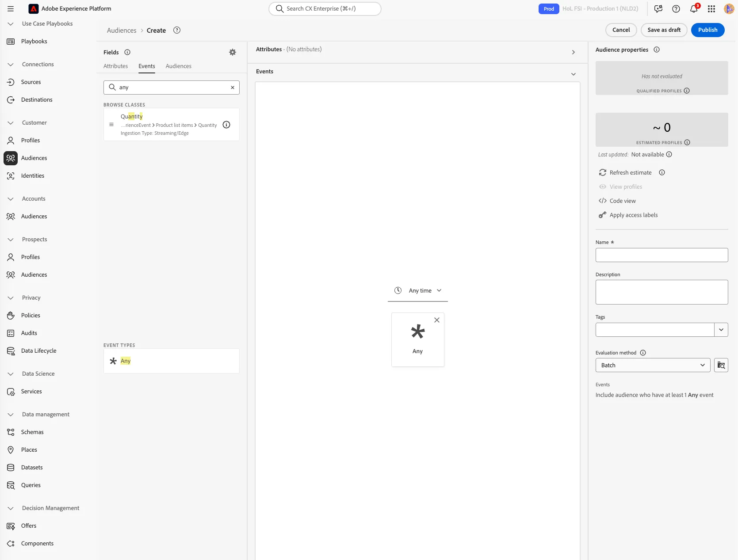This screenshot has height=560, width=738.
Task: Switch to the Events tab
Action: point(147,66)
